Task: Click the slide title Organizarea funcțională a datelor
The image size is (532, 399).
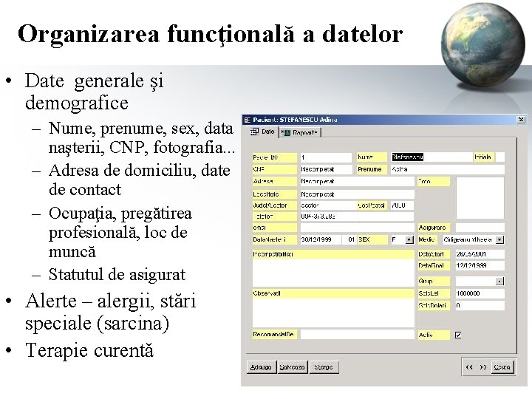Action: pyautogui.click(x=210, y=34)
